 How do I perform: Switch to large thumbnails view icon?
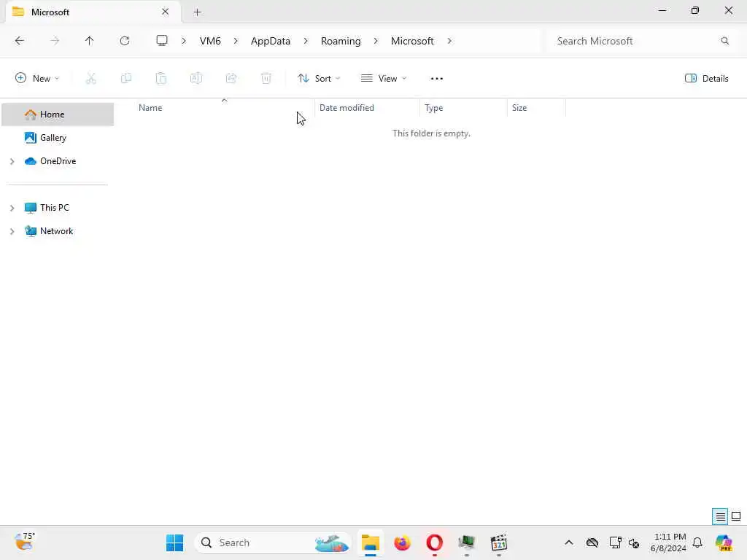point(736,516)
